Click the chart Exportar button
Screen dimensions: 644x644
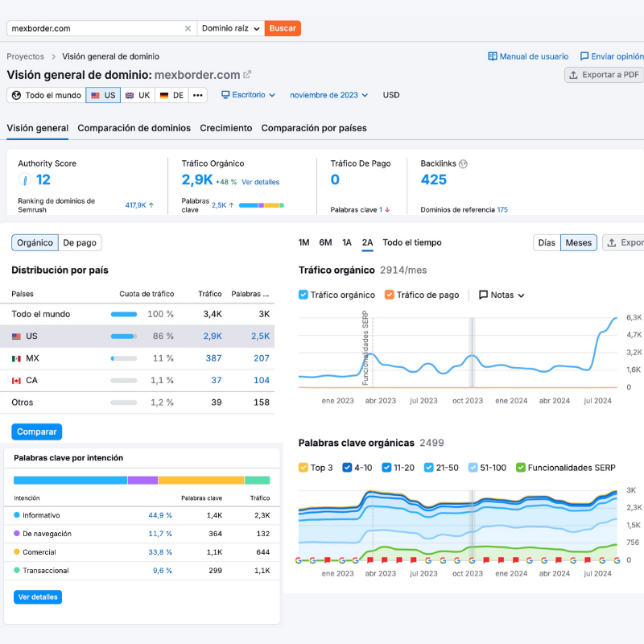(x=623, y=243)
